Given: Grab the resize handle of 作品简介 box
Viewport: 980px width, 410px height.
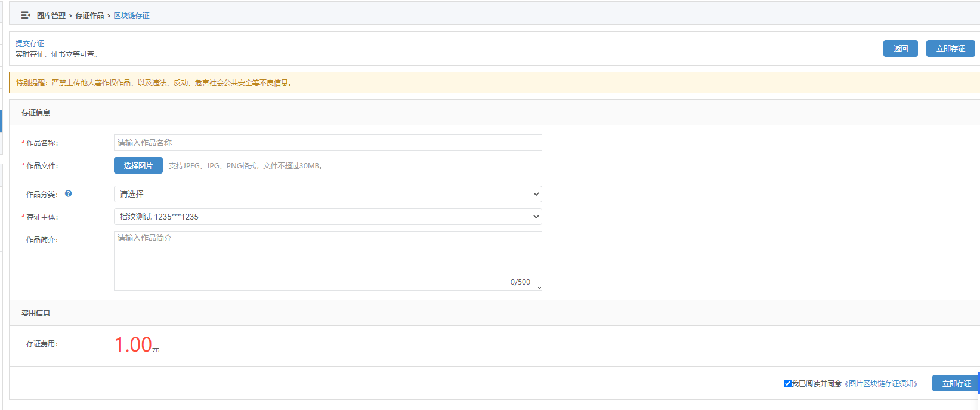Looking at the screenshot, I should coord(539,287).
